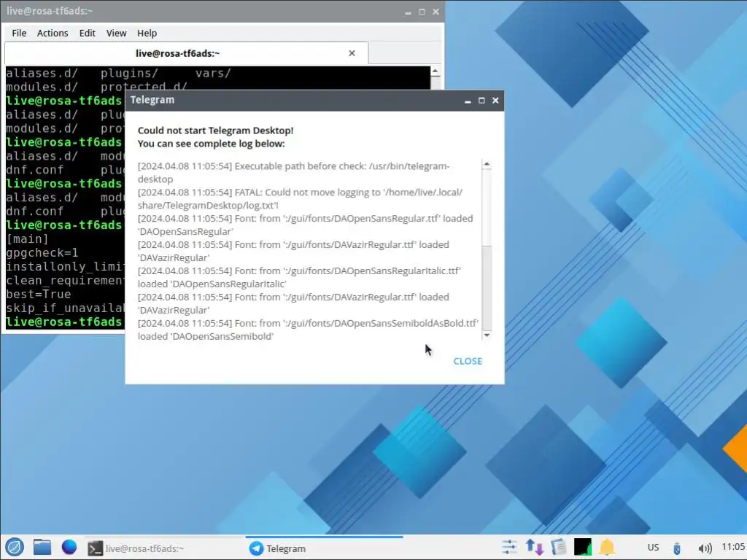Click '[main]' line in terminal

tap(27, 239)
